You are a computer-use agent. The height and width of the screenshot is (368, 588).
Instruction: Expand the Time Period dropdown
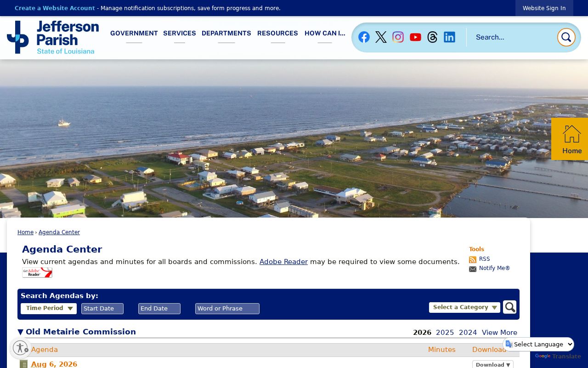click(x=49, y=309)
